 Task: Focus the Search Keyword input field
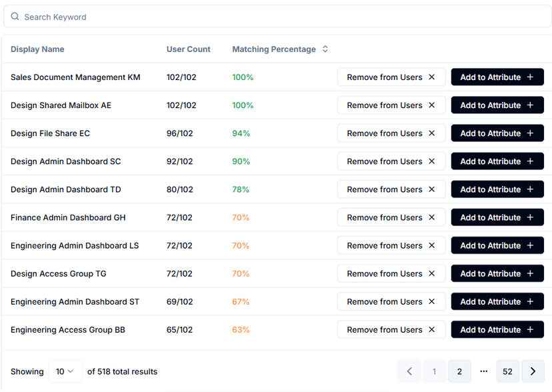280,17
